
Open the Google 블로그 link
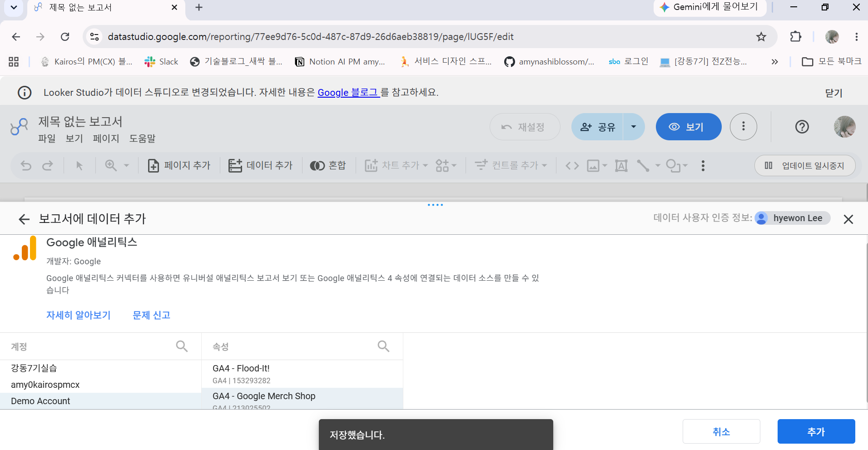[x=348, y=93]
